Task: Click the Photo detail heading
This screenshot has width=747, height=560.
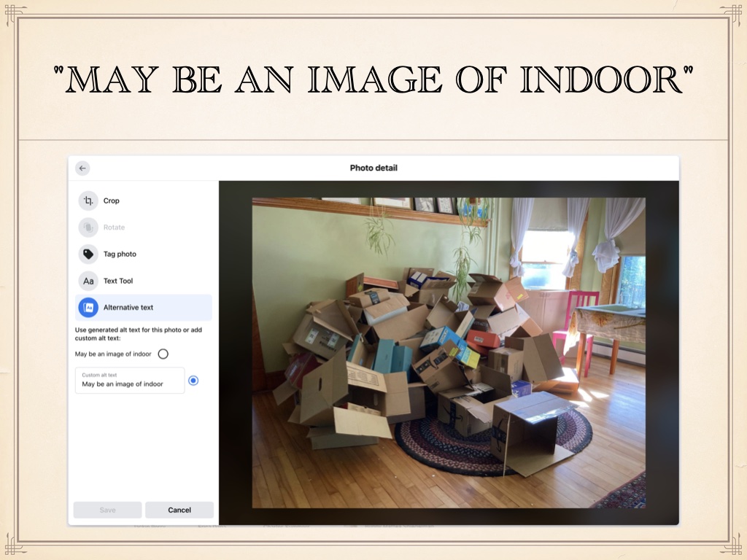Action: click(x=373, y=168)
